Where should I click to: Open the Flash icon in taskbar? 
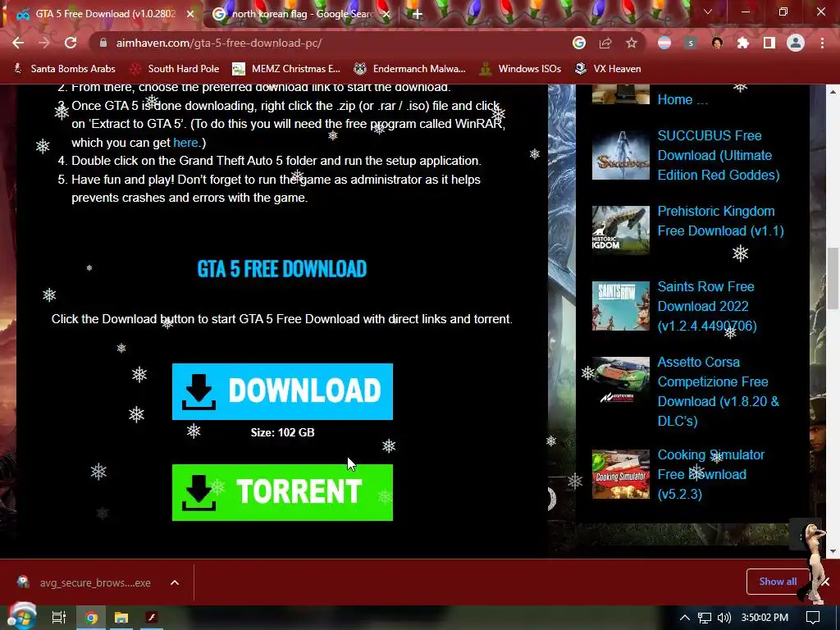pyautogui.click(x=152, y=618)
